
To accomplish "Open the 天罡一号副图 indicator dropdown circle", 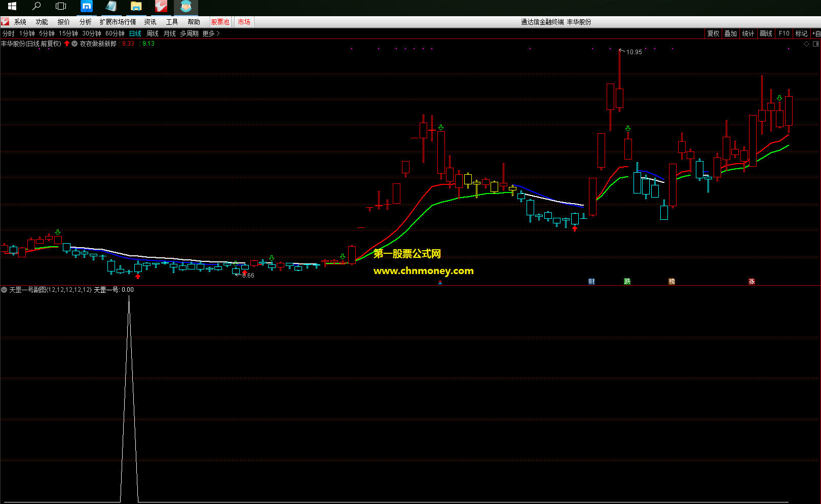I will 4,290.
